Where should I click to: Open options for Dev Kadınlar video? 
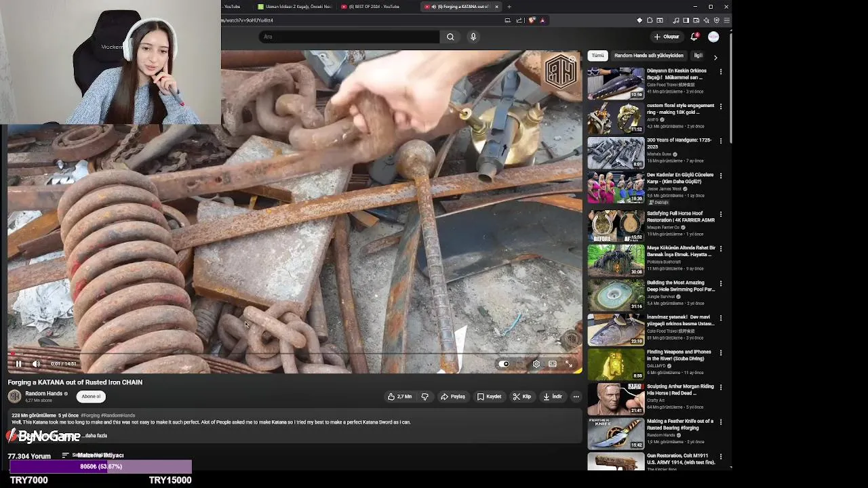721,176
